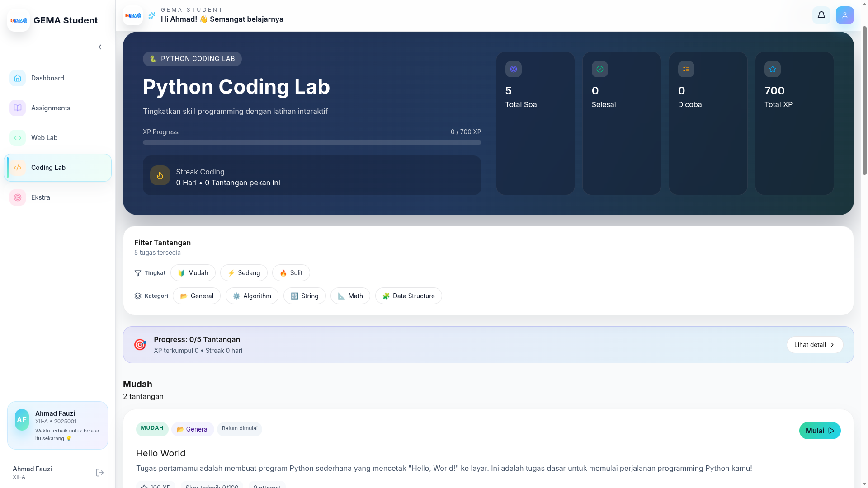Collapse the sidebar with the chevron

click(100, 47)
